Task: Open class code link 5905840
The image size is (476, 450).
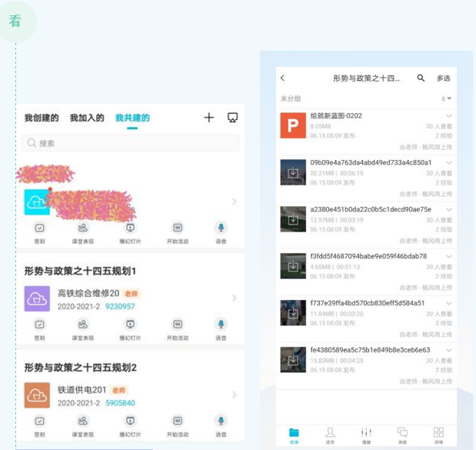Action: coord(120,403)
